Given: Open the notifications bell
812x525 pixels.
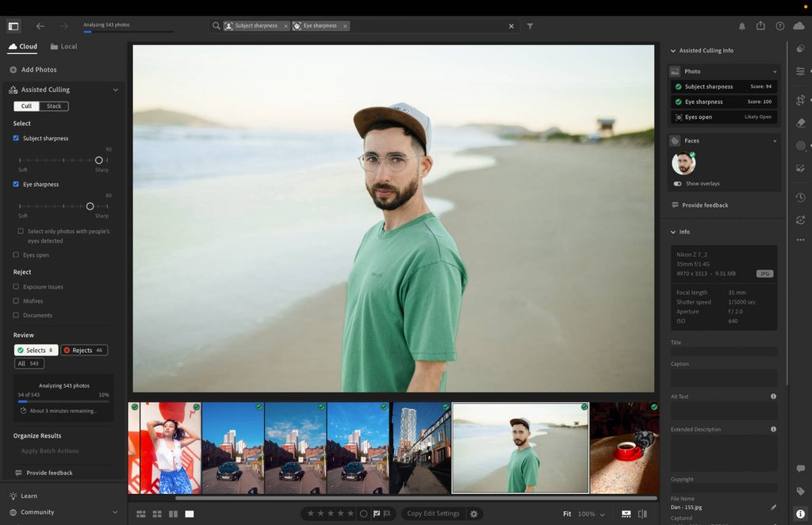Looking at the screenshot, I should [x=742, y=26].
